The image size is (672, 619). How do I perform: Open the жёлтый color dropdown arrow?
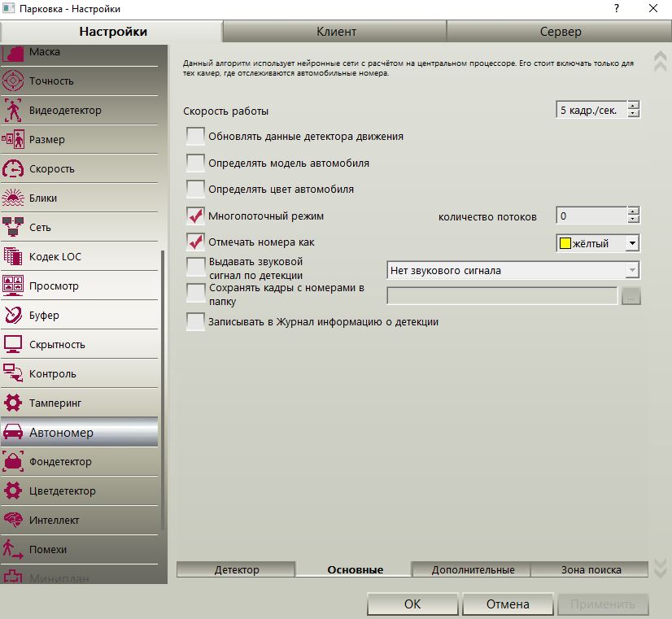(632, 243)
